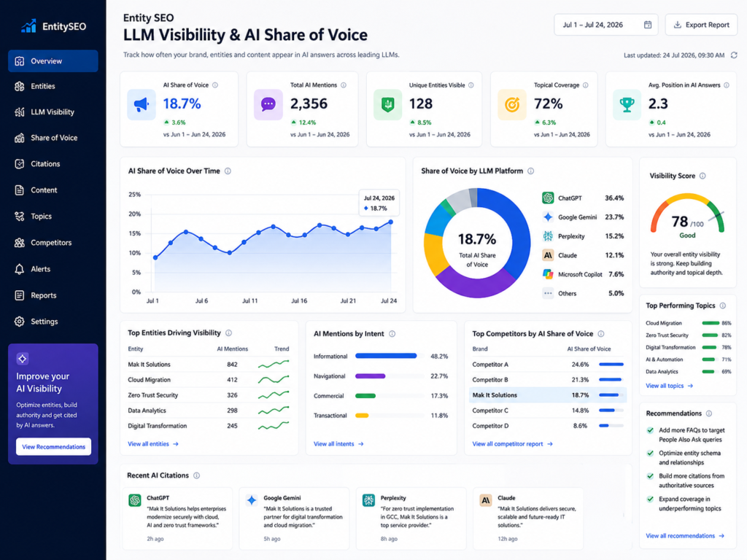Click info icon next to Recommendations
The height and width of the screenshot is (560, 747).
(709, 413)
